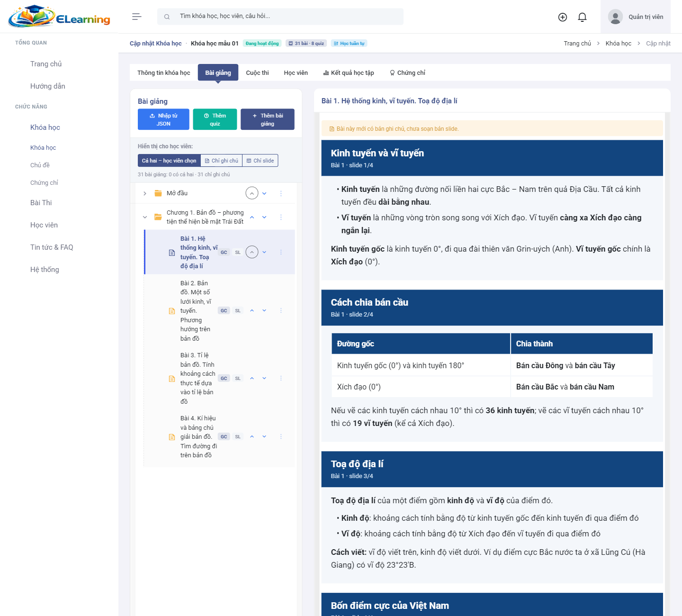
Task: Focus the course search field
Action: [280, 17]
